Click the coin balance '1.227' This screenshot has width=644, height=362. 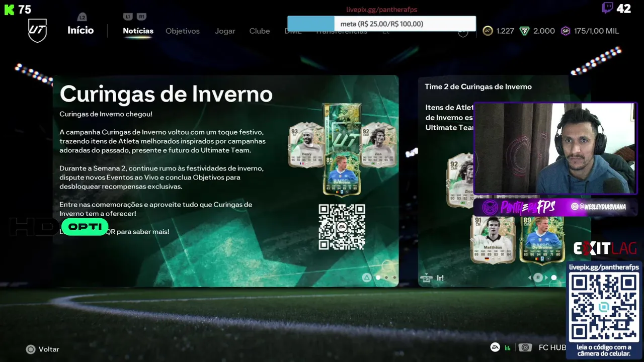(505, 31)
